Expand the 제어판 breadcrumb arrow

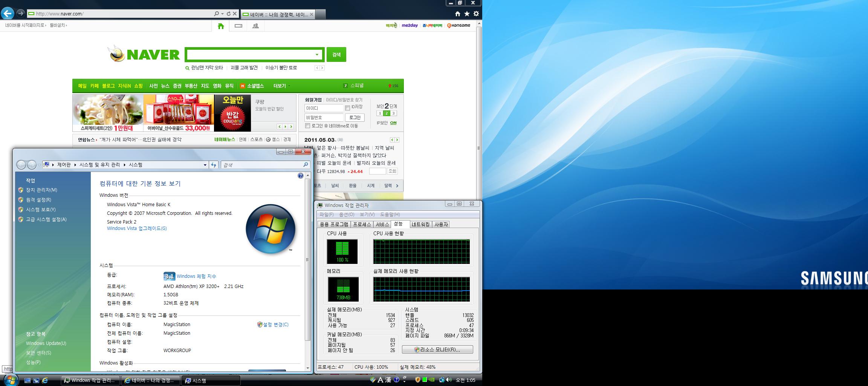(75, 165)
